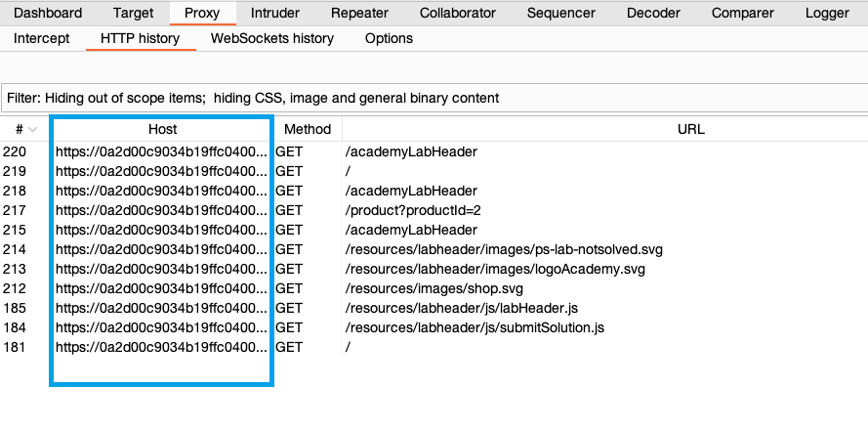This screenshot has width=868, height=431.
Task: Select the Collaborator tab
Action: 457,14
